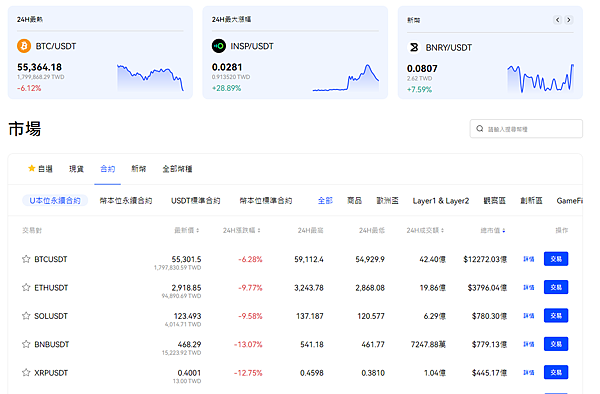This screenshot has width=600, height=394.
Task: Click BNRY change +7.59%
Action: tap(419, 90)
